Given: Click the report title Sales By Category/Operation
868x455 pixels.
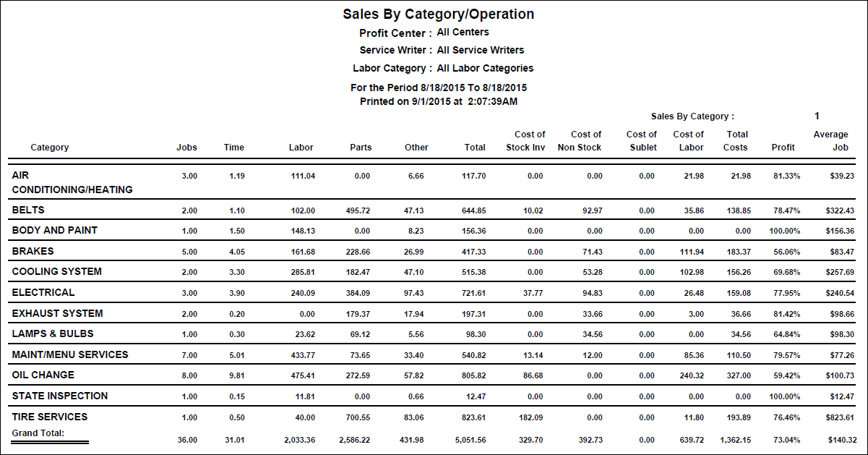Looking at the screenshot, I should pos(439,14).
